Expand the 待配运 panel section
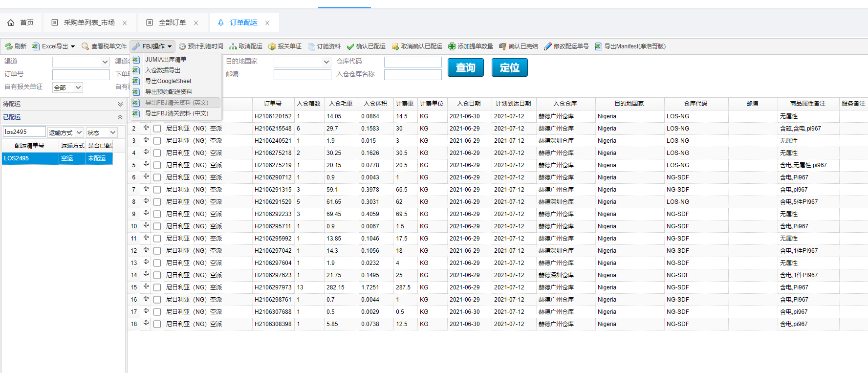Screen dimensions: 868x373 coord(120,104)
